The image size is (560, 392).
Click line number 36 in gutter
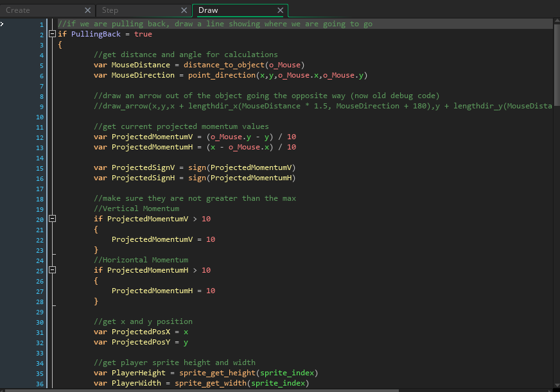click(x=40, y=384)
